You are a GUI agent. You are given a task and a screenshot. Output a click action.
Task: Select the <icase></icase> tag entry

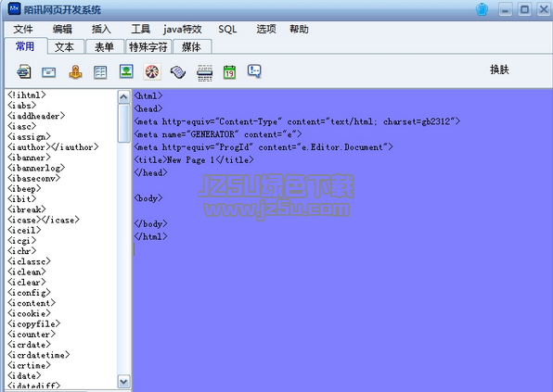coord(44,220)
